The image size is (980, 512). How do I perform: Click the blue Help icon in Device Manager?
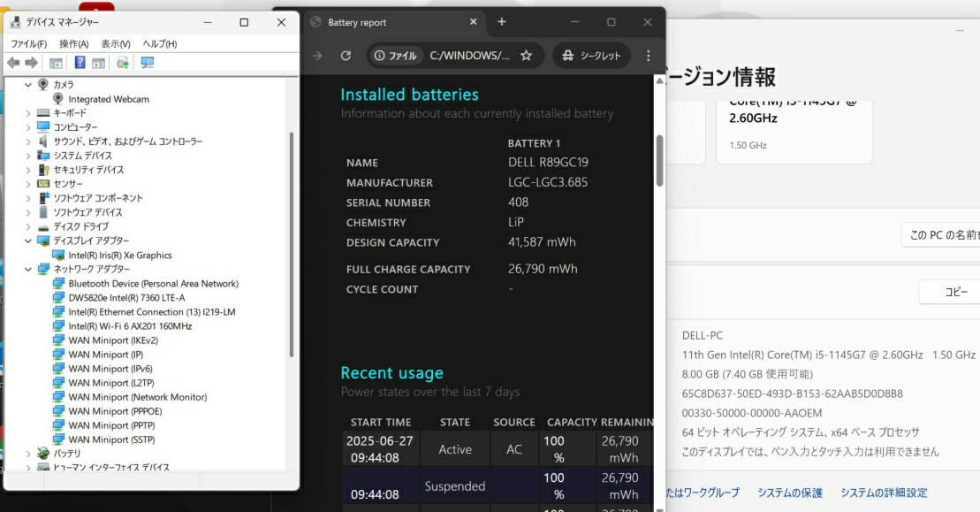tap(80, 63)
